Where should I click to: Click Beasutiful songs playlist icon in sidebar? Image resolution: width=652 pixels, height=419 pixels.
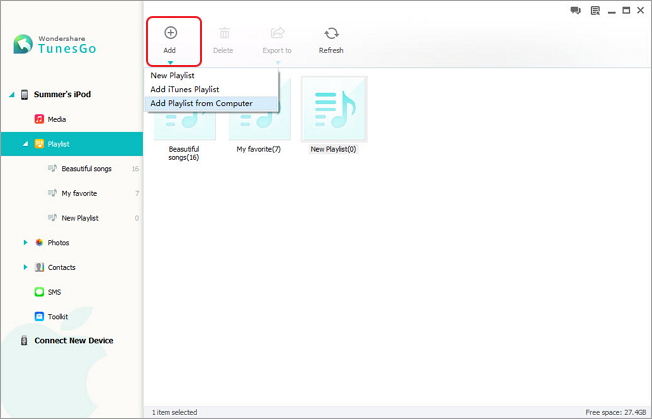(52, 168)
